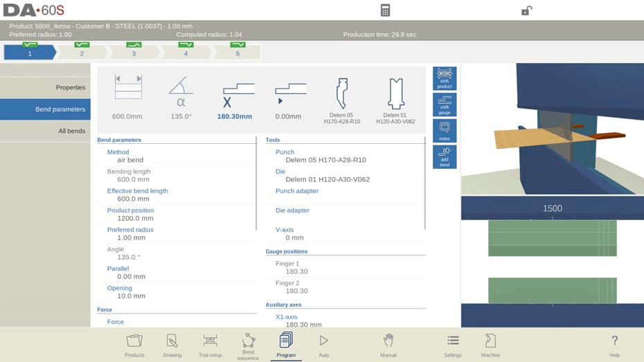Viewport: 644px width, 362px height.
Task: Edit Preferred radius 1.00 mm value
Action: (177, 233)
